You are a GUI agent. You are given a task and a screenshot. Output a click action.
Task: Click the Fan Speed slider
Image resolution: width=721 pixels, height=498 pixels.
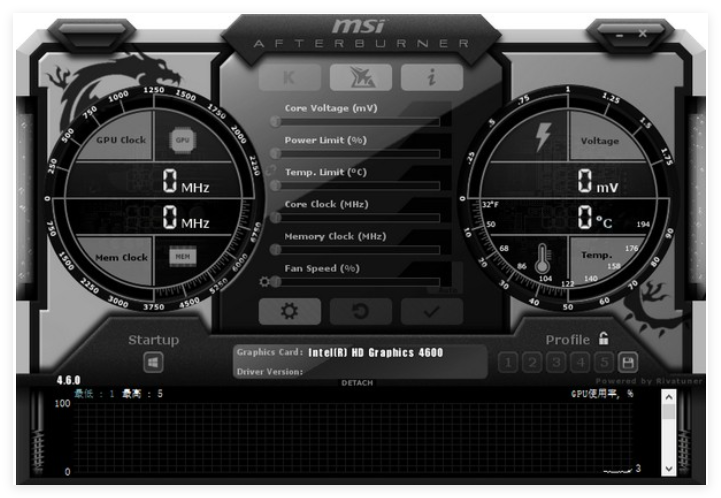355,282
